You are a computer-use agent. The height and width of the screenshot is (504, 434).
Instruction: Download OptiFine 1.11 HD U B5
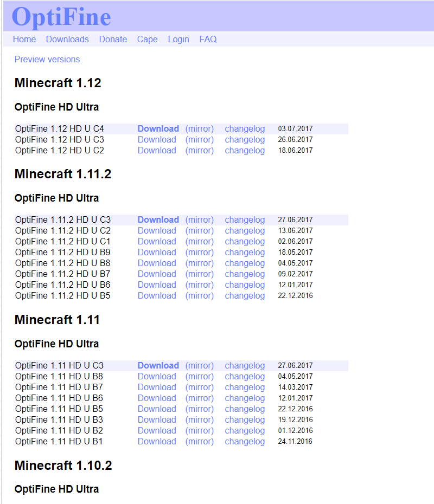coord(157,409)
